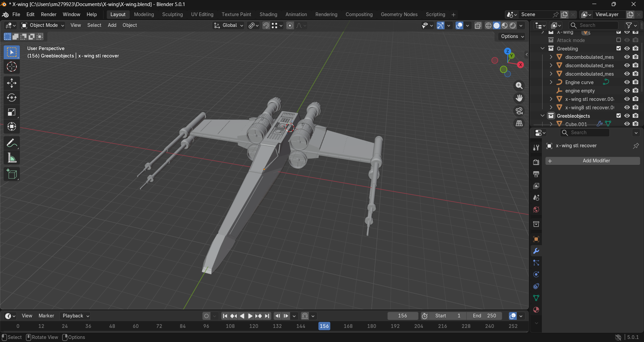Open the Global transform orientation dropdown
This screenshot has height=342, width=644.
pyautogui.click(x=228, y=26)
